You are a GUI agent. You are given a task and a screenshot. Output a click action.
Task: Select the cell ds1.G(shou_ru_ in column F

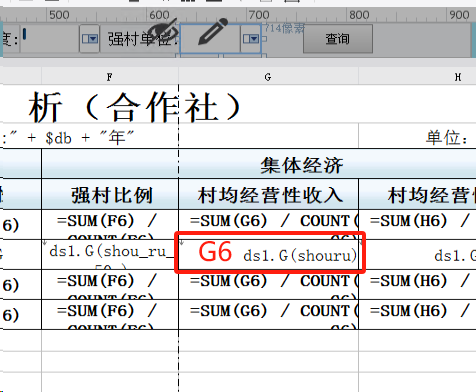coord(110,254)
